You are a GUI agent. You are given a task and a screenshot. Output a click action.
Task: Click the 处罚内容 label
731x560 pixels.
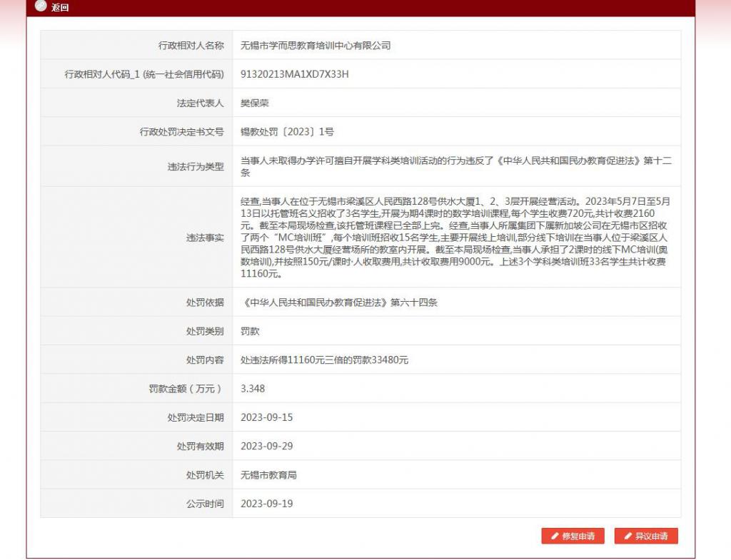tap(205, 360)
